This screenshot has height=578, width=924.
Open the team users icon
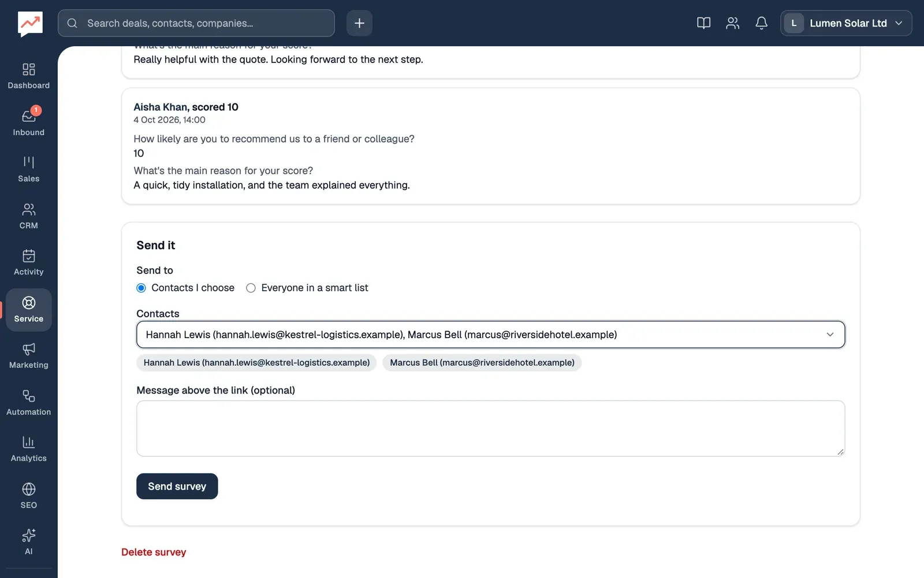click(x=732, y=23)
